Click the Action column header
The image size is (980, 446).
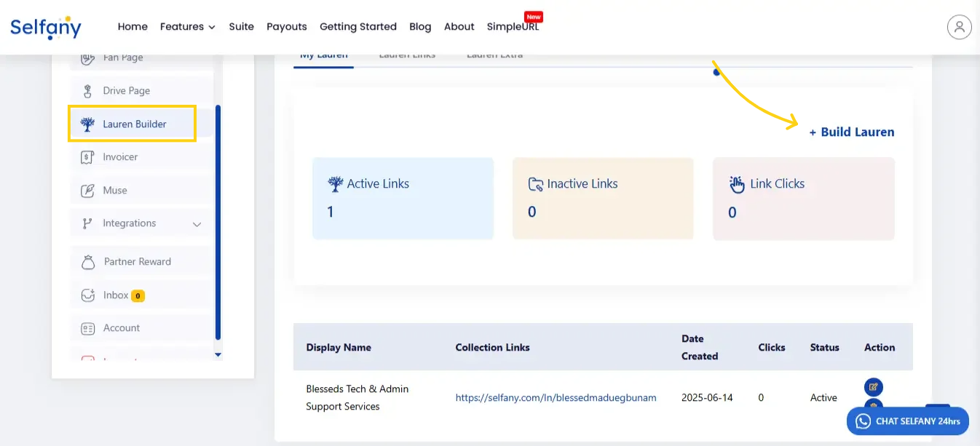[x=880, y=348]
